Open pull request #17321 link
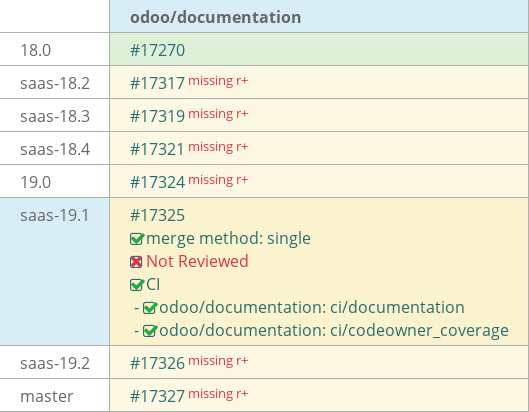This screenshot has width=529, height=412. (158, 149)
